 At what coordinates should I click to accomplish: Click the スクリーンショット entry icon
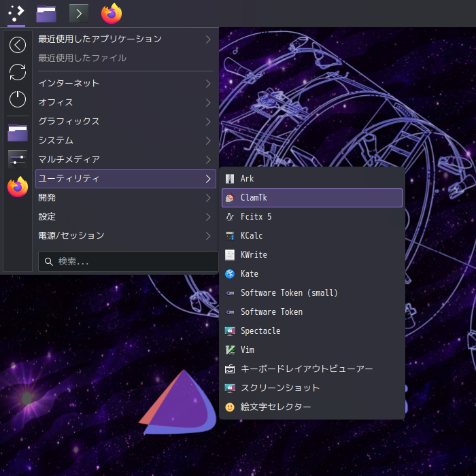(230, 388)
